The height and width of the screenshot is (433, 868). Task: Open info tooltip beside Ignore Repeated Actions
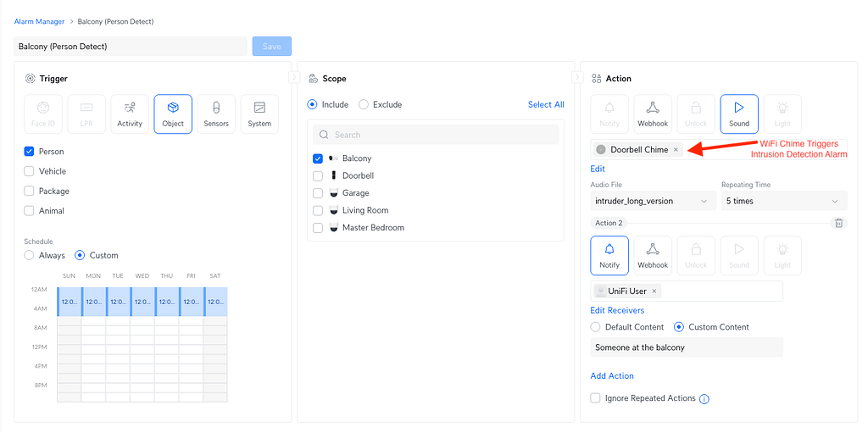point(704,398)
